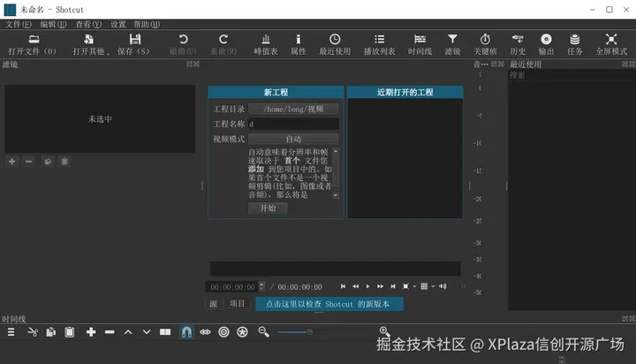Click the check for new Shotcut version banner

pos(329,304)
